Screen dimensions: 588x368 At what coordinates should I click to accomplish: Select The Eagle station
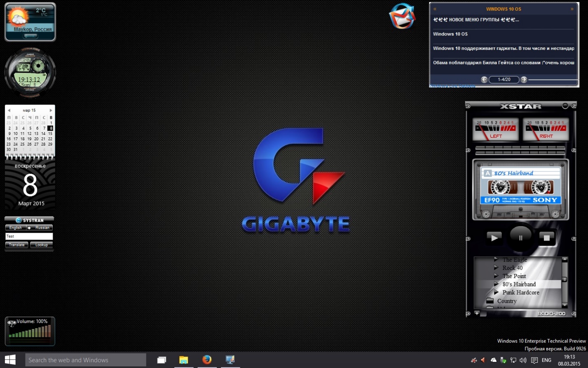514,259
